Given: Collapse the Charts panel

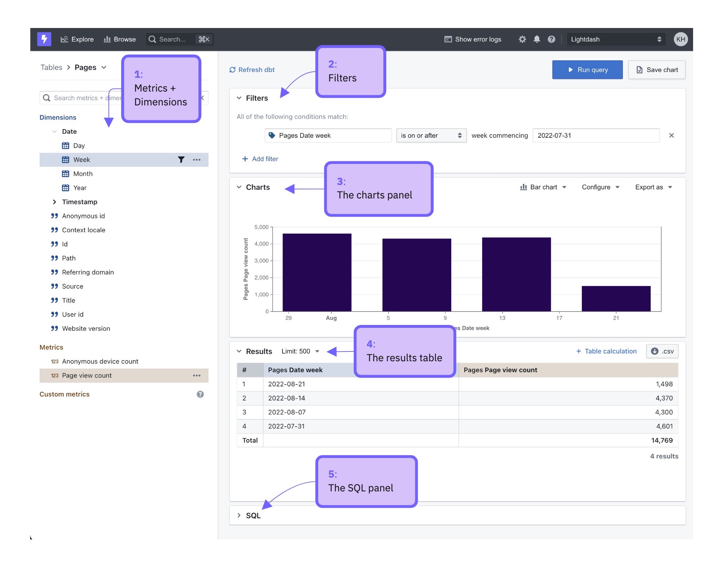Looking at the screenshot, I should tap(239, 187).
